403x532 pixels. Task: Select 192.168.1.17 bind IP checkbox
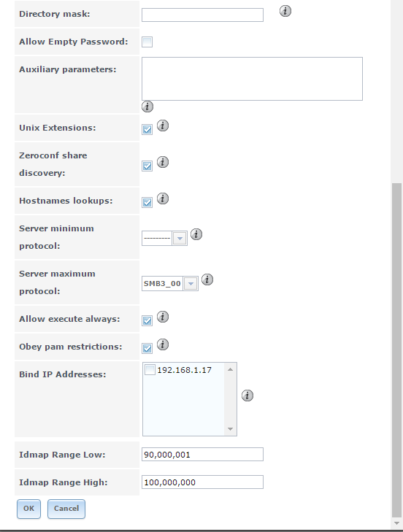pyautogui.click(x=150, y=370)
